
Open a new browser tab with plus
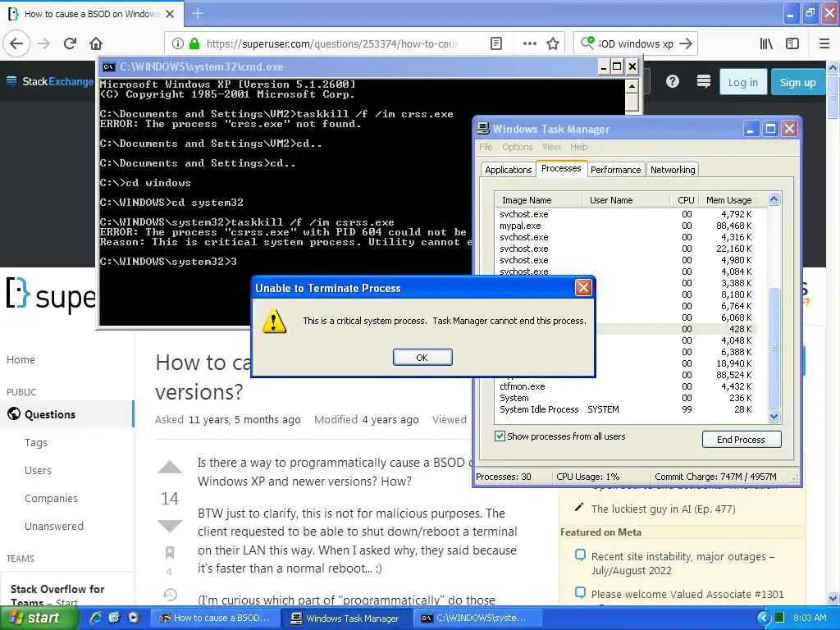(x=198, y=13)
